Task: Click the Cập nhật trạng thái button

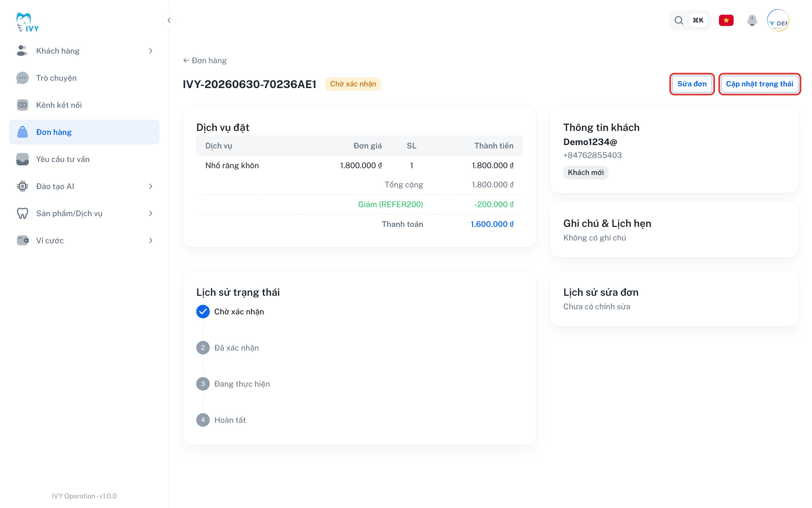Action: tap(760, 84)
